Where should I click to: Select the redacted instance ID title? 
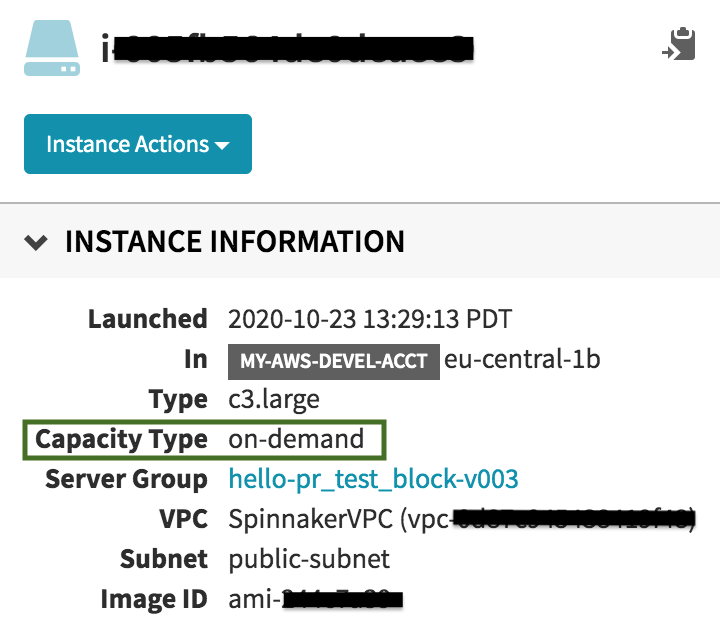click(287, 48)
